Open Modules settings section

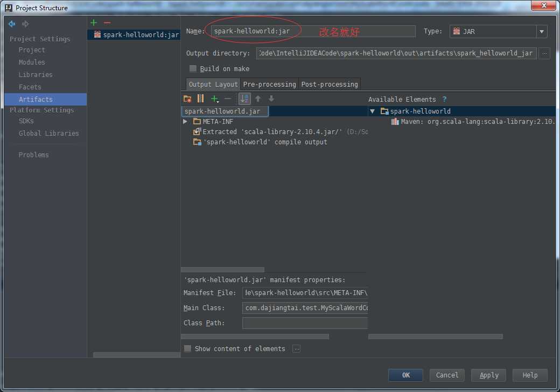tap(32, 62)
